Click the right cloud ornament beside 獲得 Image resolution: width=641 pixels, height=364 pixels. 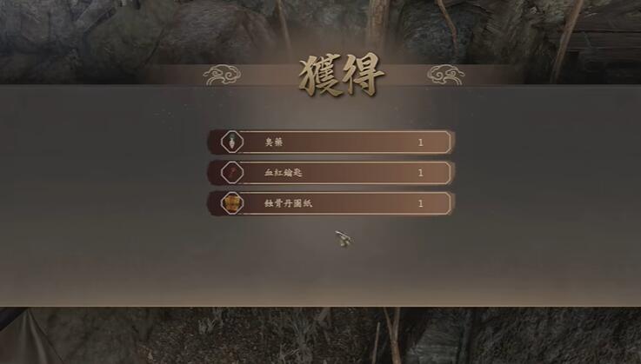point(445,76)
